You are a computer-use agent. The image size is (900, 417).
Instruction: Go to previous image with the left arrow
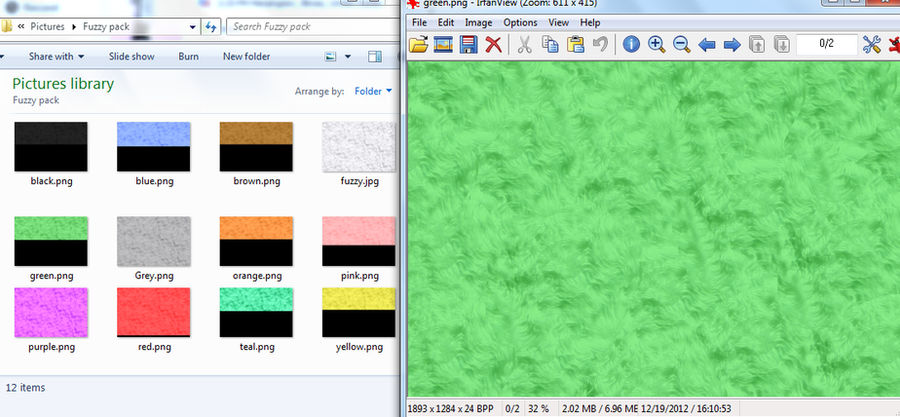[x=707, y=45]
